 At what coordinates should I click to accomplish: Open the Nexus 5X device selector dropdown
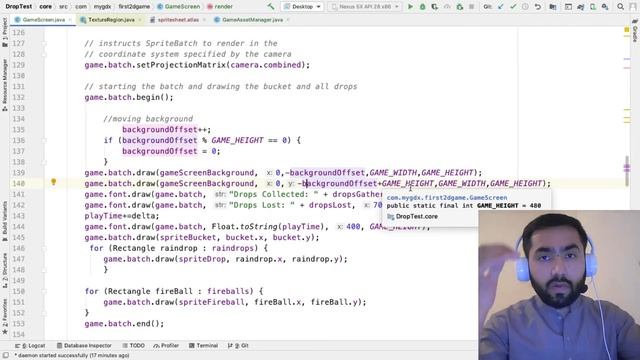pyautogui.click(x=365, y=7)
